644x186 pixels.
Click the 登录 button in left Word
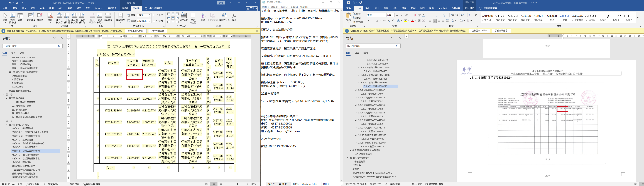click(x=221, y=3)
